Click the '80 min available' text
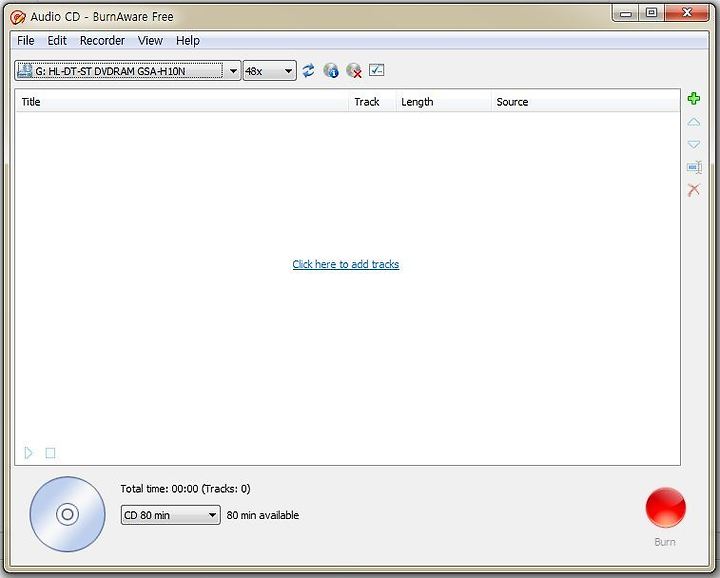 pyautogui.click(x=263, y=516)
